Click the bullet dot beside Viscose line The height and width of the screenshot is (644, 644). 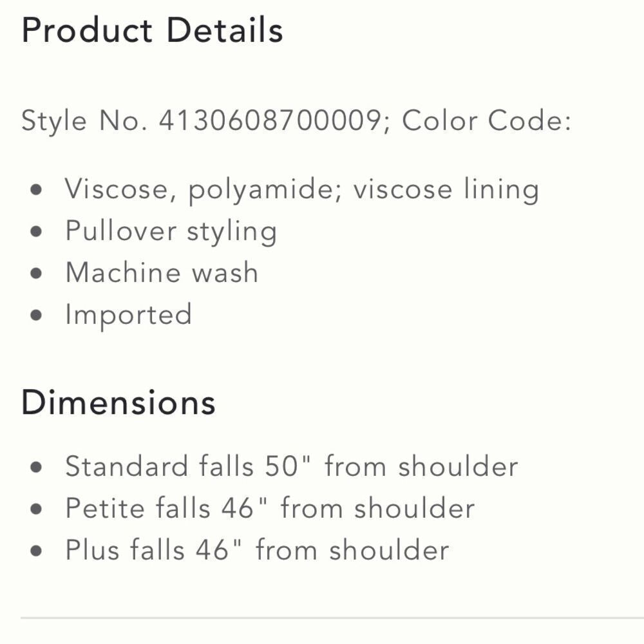(36, 189)
